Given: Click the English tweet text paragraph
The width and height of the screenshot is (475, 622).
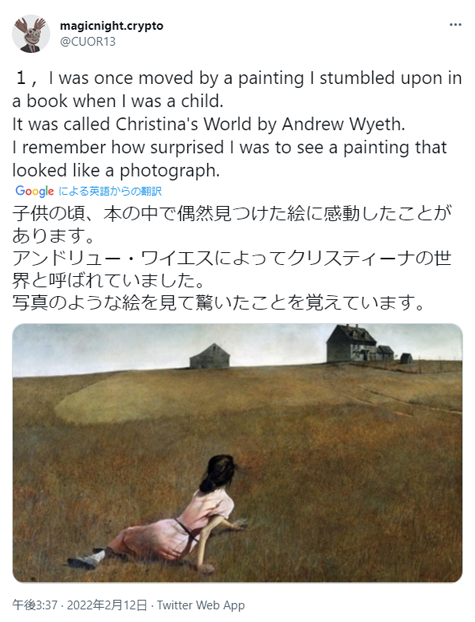Looking at the screenshot, I should 237,124.
